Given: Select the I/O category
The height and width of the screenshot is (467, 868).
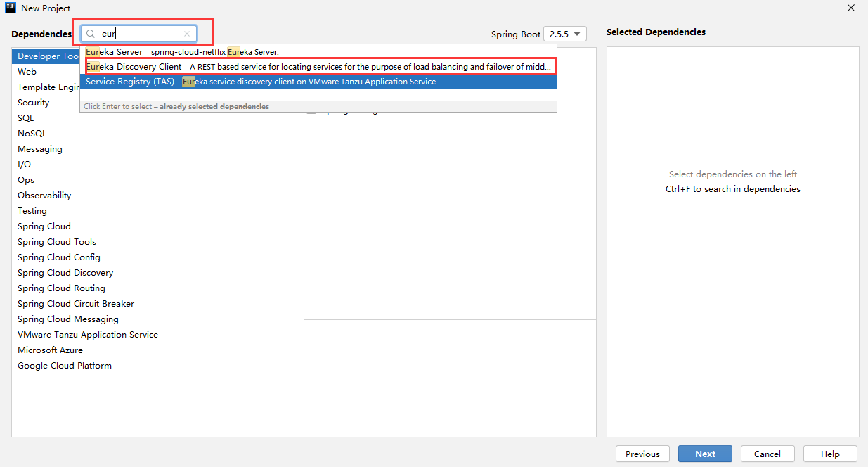Looking at the screenshot, I should click(157, 165).
